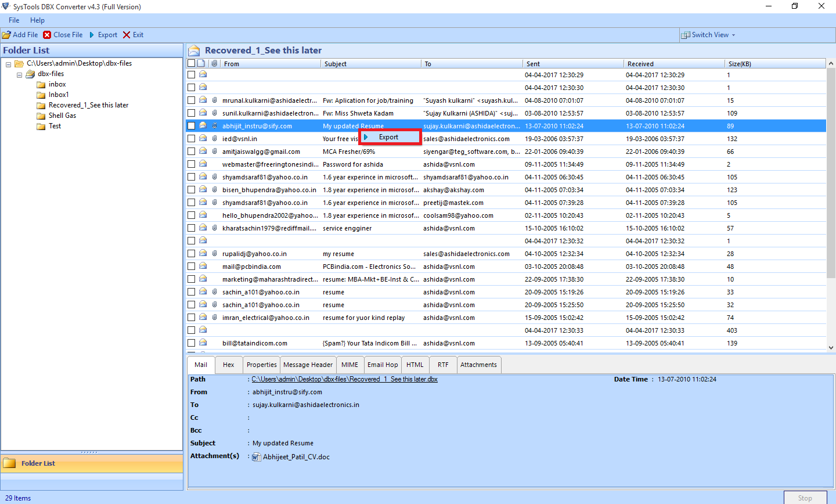Select the Shell Gas folder icon
The image size is (836, 504).
tap(41, 116)
